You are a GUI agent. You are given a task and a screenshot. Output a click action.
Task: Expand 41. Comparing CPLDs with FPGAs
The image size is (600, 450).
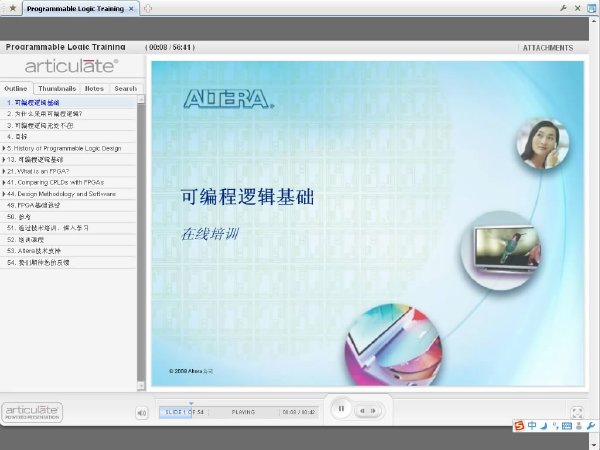point(4,183)
